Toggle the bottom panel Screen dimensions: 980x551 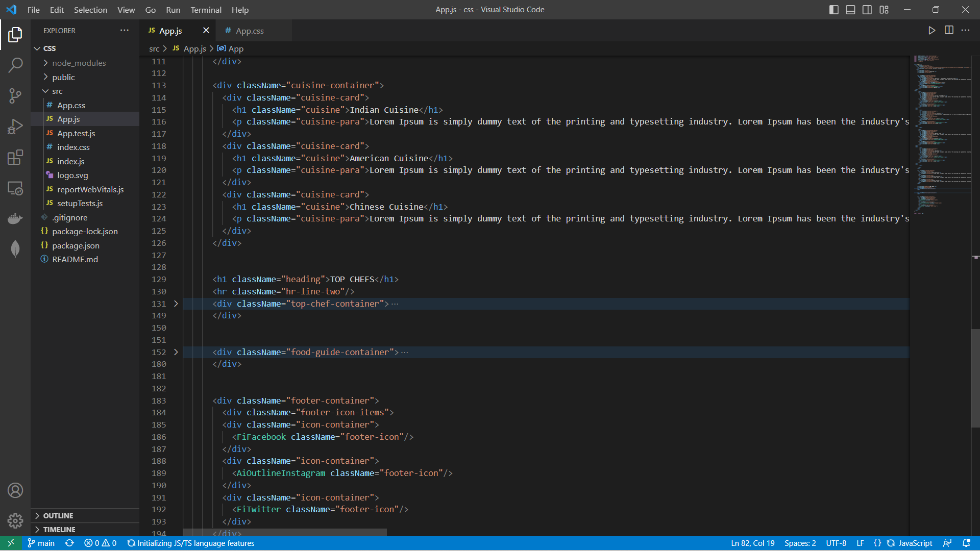tap(850, 9)
